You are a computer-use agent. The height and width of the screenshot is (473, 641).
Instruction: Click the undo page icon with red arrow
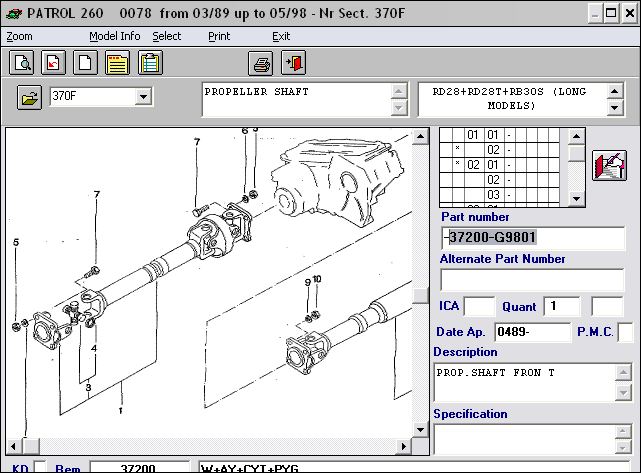pos(53,63)
